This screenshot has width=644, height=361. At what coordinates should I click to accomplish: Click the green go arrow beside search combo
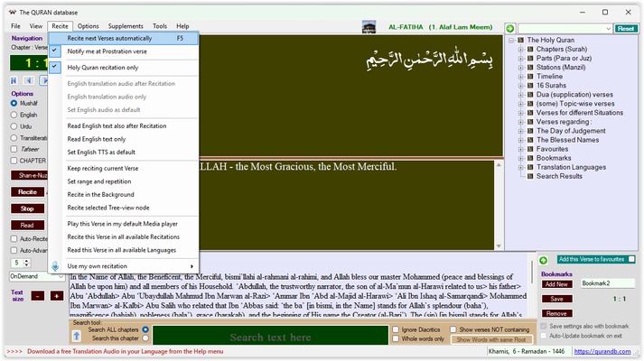point(509,28)
